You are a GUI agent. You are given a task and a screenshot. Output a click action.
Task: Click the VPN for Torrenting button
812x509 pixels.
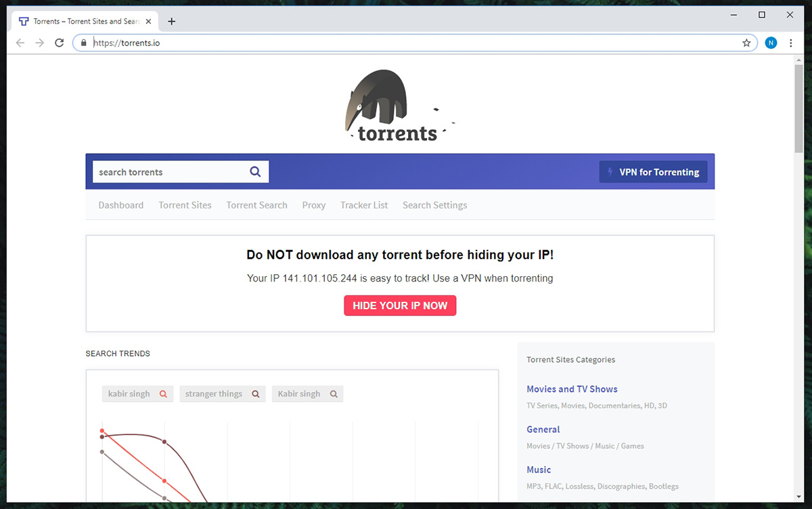654,172
